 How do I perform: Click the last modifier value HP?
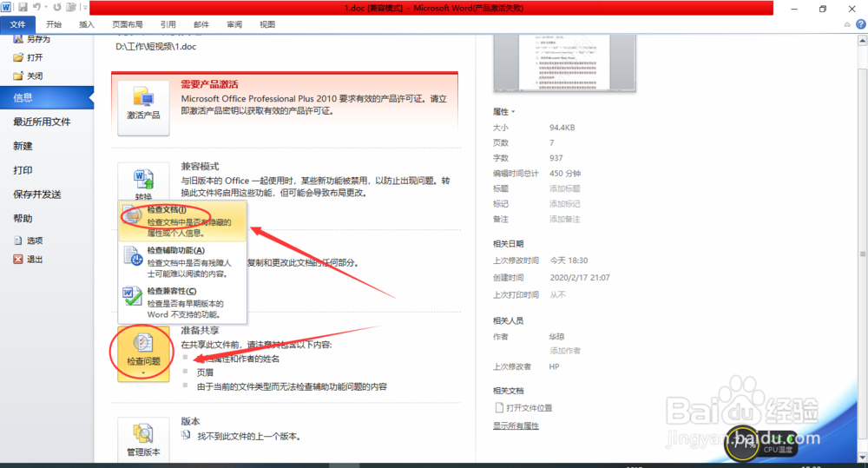point(554,366)
